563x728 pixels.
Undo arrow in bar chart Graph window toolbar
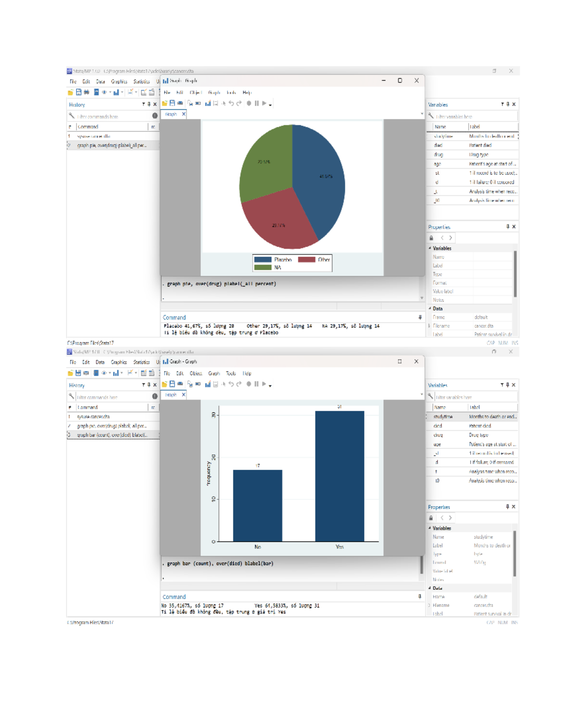point(231,384)
